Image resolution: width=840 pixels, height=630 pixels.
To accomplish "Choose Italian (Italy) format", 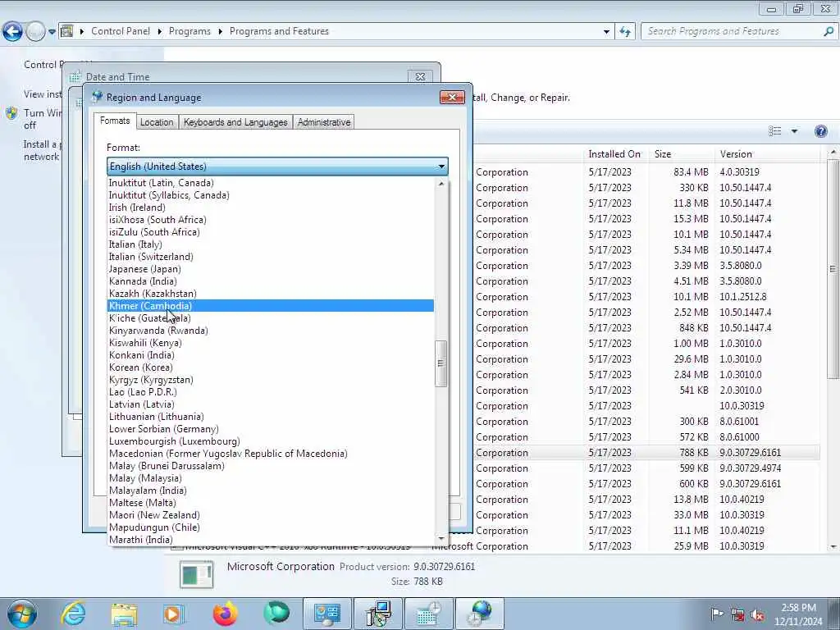I will (x=271, y=244).
